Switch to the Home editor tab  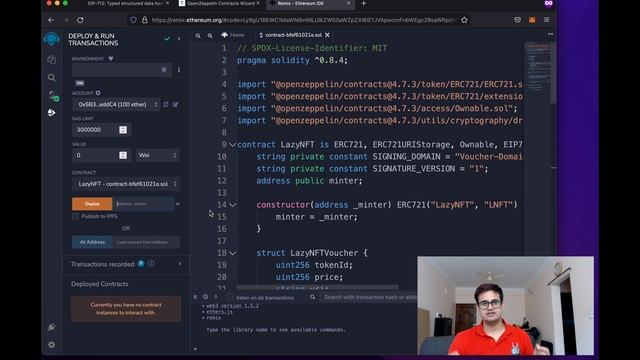(x=233, y=35)
